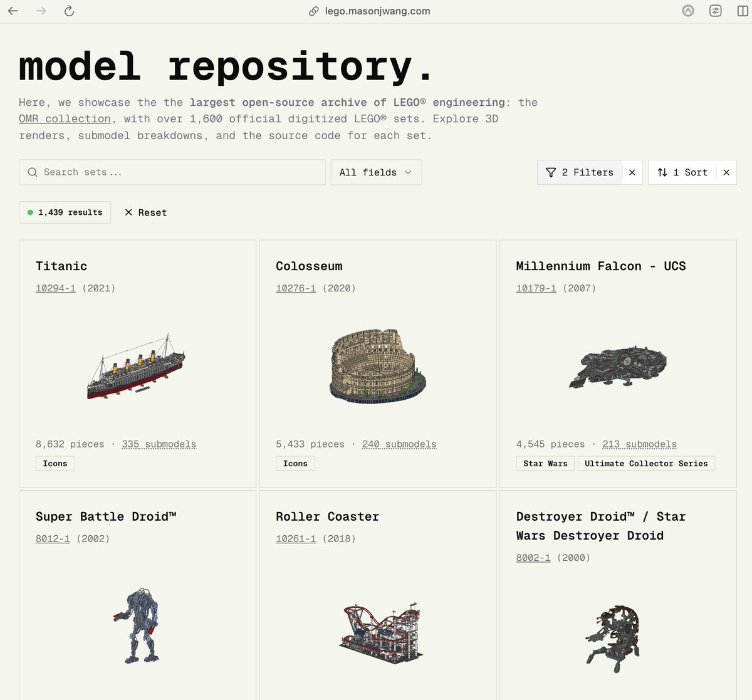Reload the page with the refresh icon

tap(70, 11)
